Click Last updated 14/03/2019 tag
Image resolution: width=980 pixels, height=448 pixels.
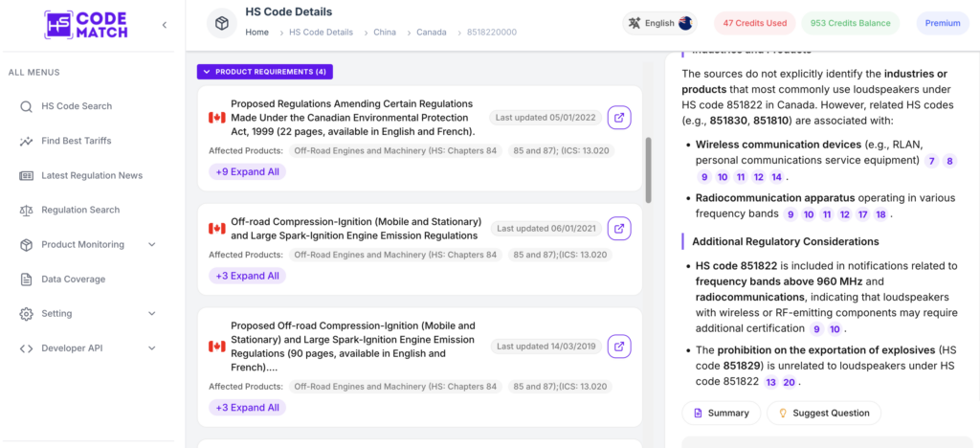546,347
